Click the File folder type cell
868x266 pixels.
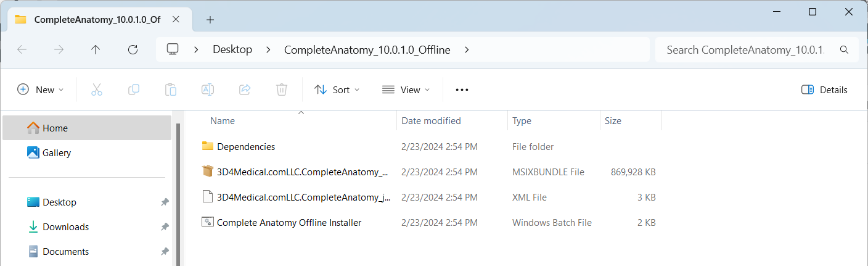click(533, 147)
